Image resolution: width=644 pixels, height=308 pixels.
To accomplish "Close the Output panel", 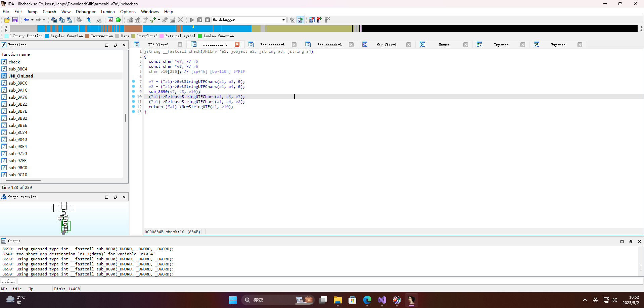I will pos(640,241).
